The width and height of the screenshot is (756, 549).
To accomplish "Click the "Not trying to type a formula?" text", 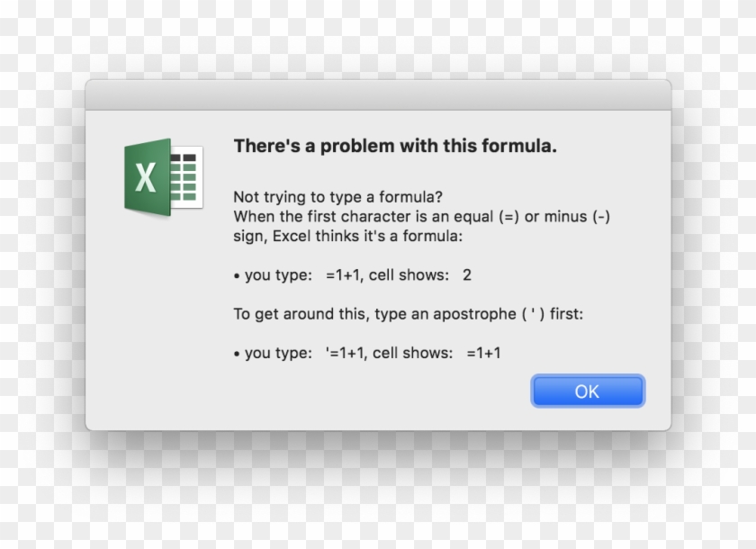I will pos(337,197).
